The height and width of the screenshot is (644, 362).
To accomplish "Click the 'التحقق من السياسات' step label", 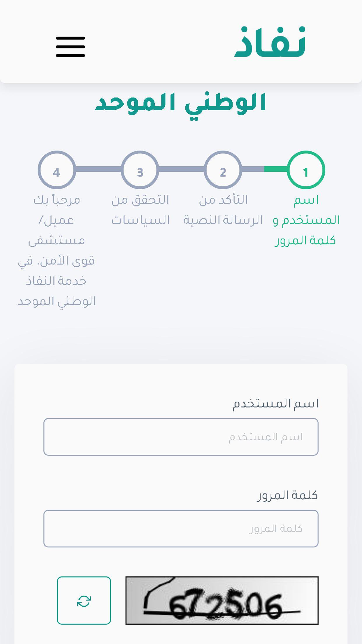I will tap(140, 210).
